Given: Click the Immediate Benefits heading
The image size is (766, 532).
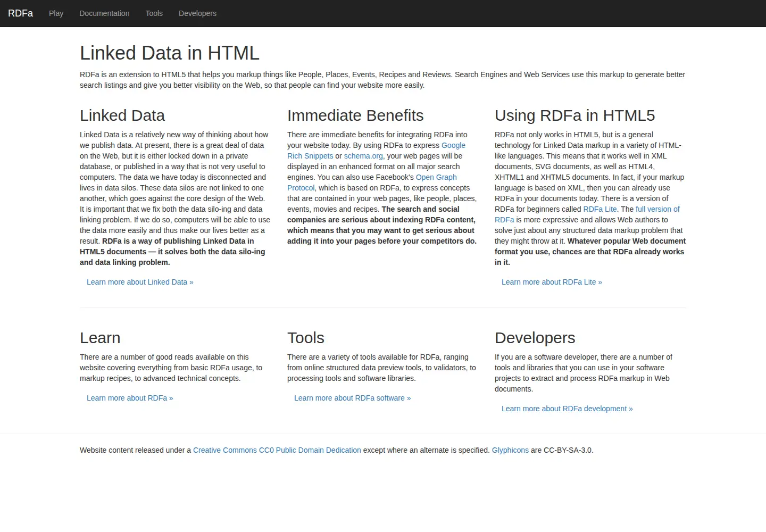Looking at the screenshot, I should [x=355, y=115].
